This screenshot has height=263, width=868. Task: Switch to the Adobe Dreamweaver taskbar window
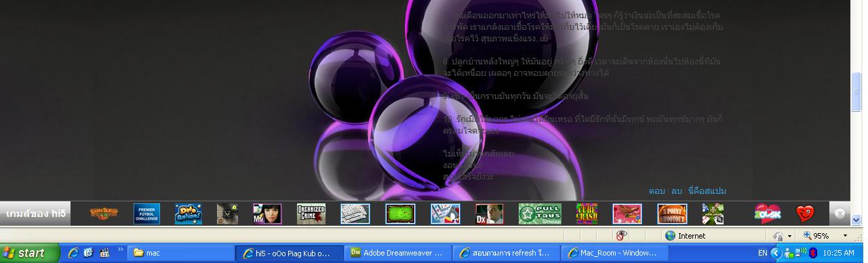click(x=397, y=253)
